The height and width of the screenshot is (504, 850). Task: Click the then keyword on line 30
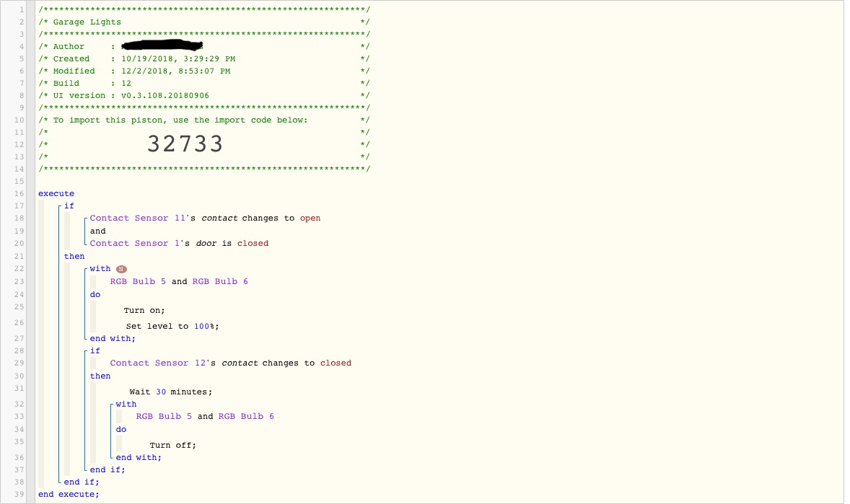pyautogui.click(x=100, y=376)
